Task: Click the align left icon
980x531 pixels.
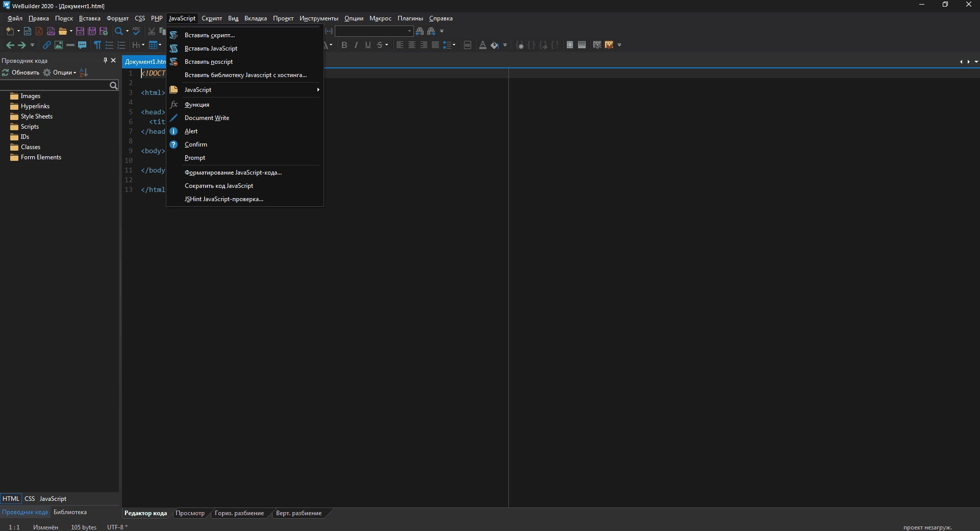Action: (400, 45)
